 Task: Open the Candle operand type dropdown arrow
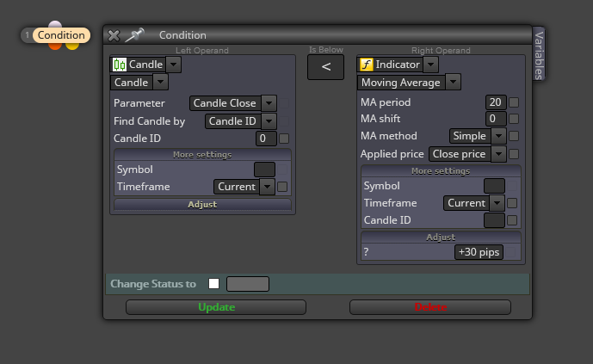(173, 65)
